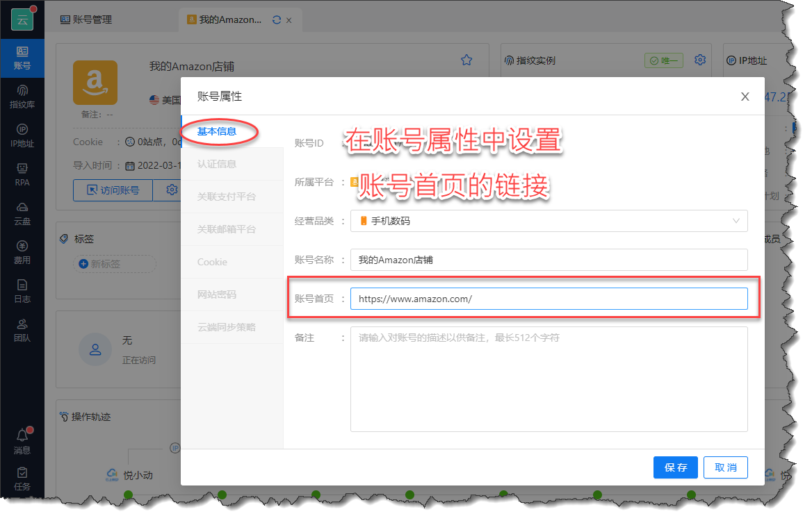Image resolution: width=812 pixels, height=523 pixels.
Task: Click the Amazon store logo thumbnail
Action: click(95, 83)
